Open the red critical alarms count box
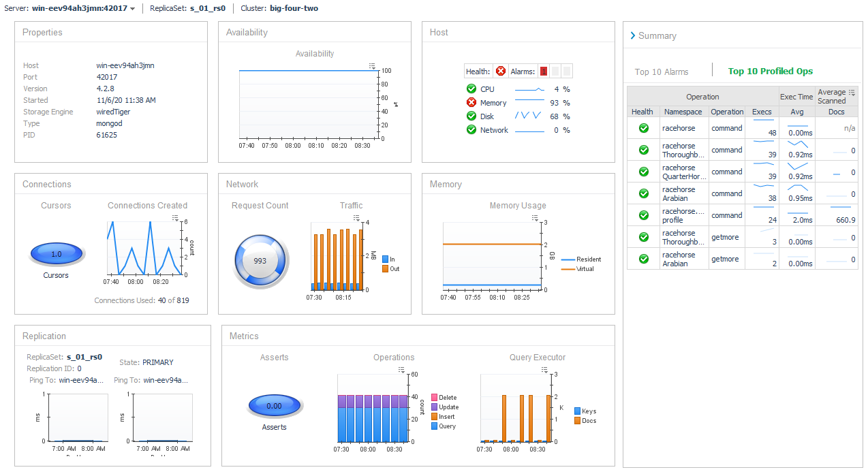The image size is (868, 474). tap(543, 72)
